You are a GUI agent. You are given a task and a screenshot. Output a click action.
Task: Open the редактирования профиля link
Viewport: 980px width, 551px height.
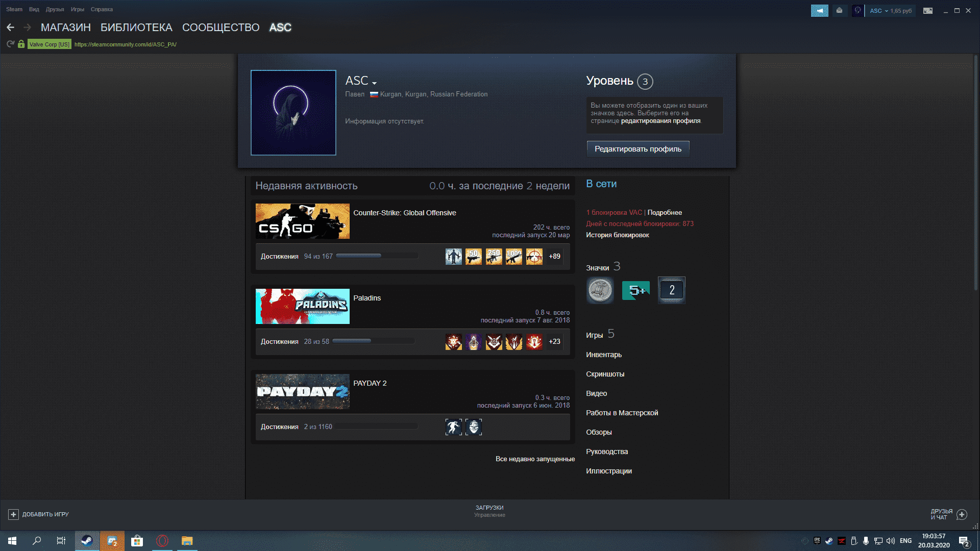click(x=661, y=121)
